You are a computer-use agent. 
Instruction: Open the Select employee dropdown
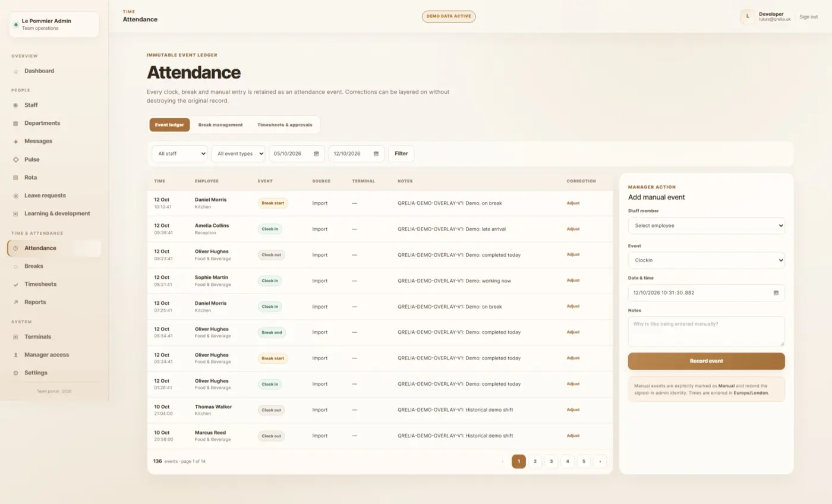click(x=706, y=226)
